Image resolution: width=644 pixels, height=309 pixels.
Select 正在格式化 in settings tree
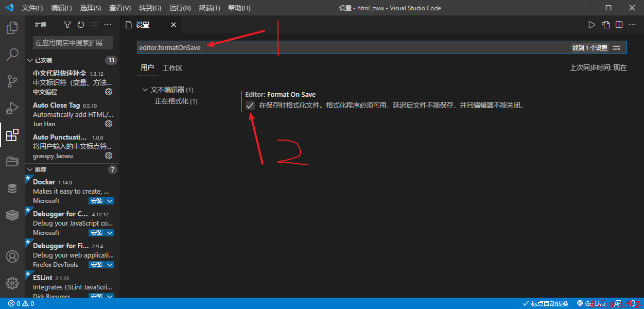coord(176,101)
